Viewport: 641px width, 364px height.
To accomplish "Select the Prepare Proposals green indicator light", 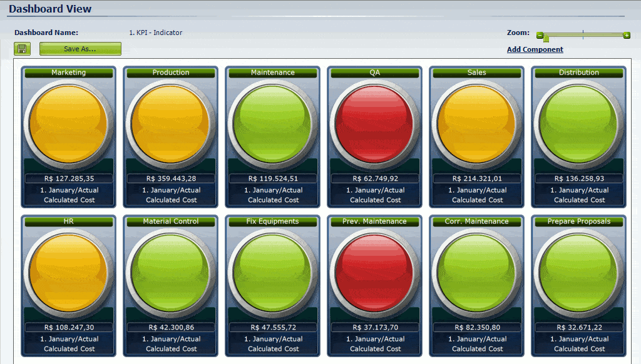I will [579, 273].
